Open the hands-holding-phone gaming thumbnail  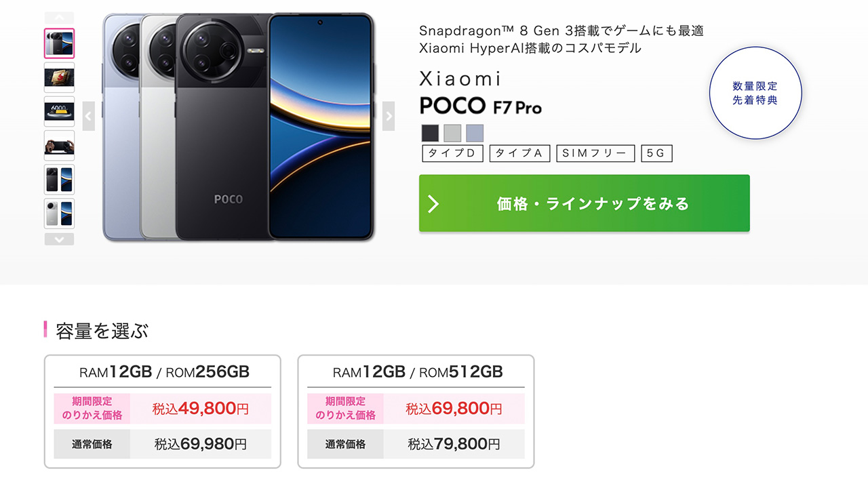click(x=60, y=146)
